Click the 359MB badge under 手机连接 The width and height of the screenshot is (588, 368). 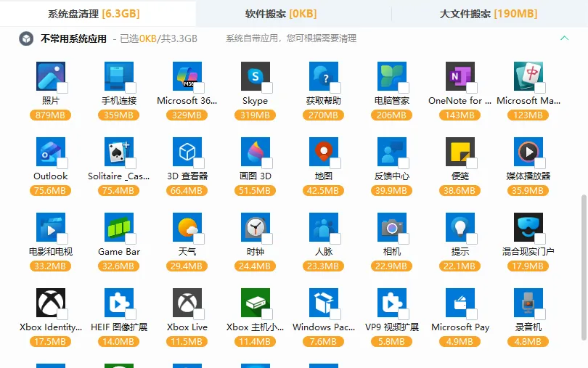tap(118, 115)
